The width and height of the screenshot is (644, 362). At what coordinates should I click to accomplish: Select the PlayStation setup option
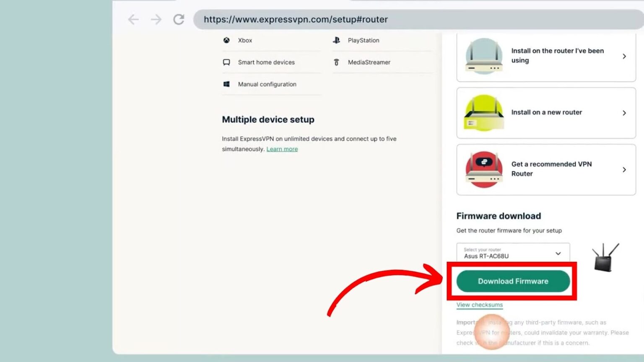(364, 41)
